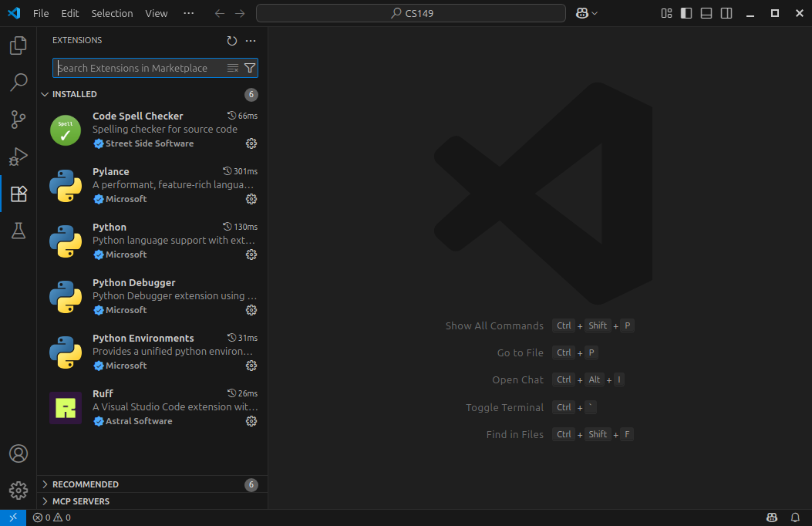Open the Run and Debug view
This screenshot has width=812, height=526.
[x=18, y=157]
